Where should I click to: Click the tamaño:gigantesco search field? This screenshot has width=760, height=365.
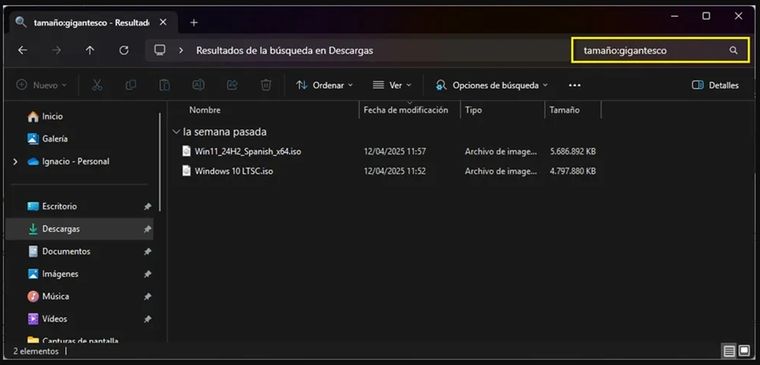pyautogui.click(x=660, y=50)
